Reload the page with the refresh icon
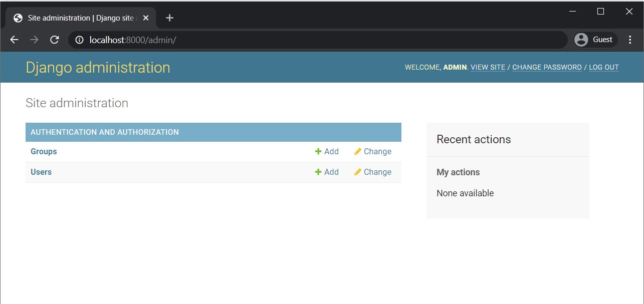The image size is (644, 304). tap(55, 40)
